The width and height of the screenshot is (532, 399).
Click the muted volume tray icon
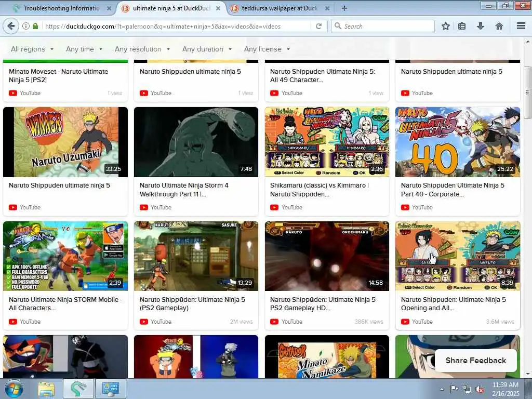click(480, 390)
